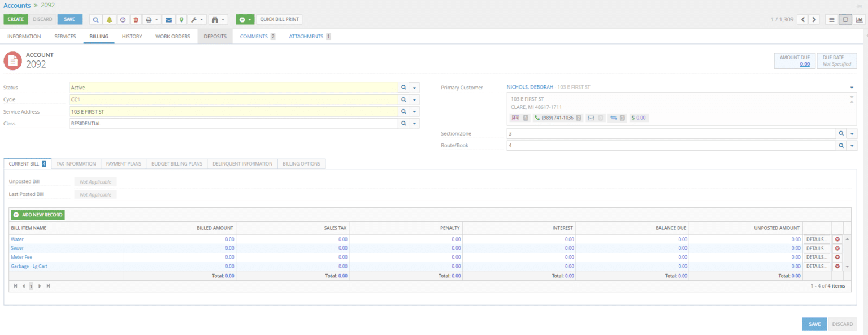Open the Primary Customer dropdown arrow
868x335 pixels.
[852, 87]
